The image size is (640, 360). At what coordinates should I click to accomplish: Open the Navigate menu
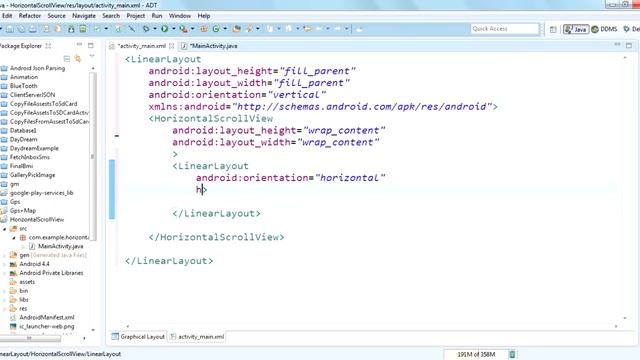tap(84, 16)
